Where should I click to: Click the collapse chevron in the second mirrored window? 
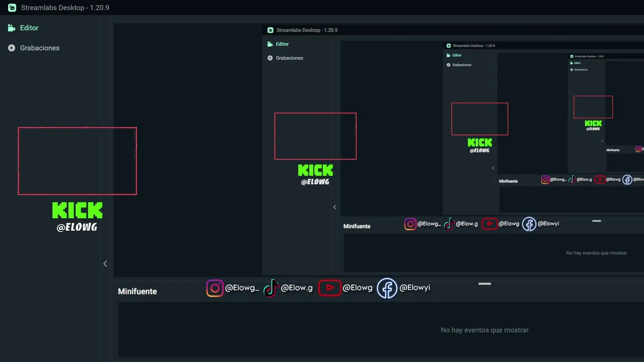point(493,168)
